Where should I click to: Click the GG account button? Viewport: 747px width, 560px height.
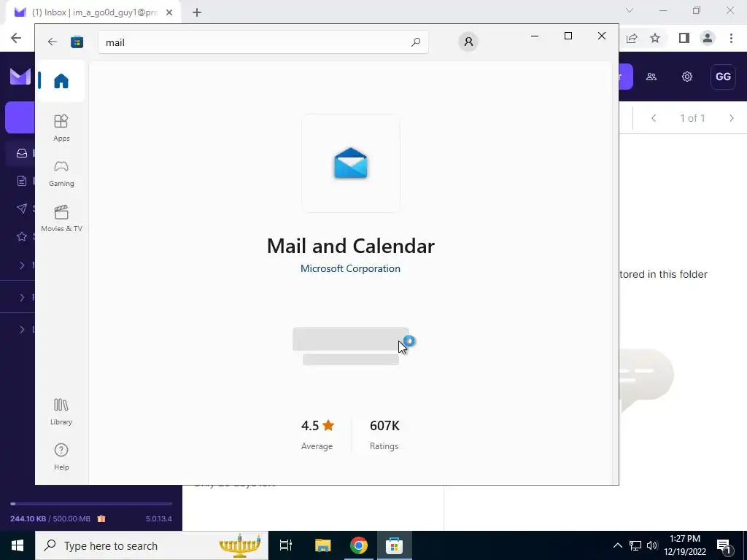pos(723,77)
